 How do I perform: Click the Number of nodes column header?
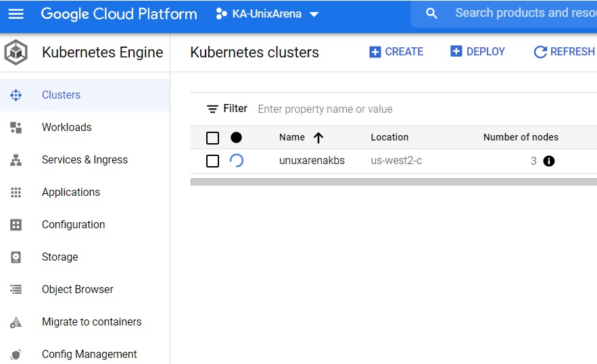[521, 137]
